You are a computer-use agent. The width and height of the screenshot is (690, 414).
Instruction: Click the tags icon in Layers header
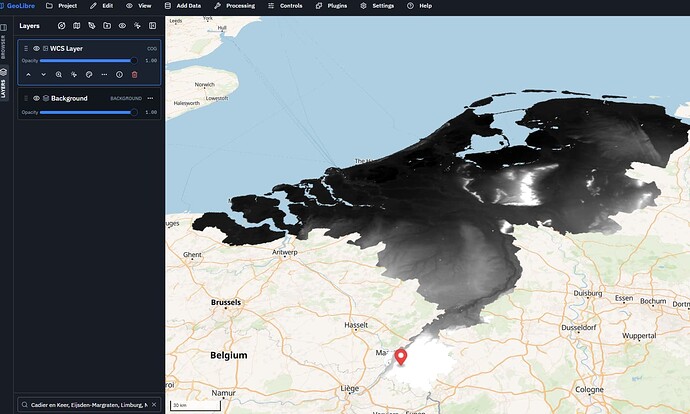[92, 26]
